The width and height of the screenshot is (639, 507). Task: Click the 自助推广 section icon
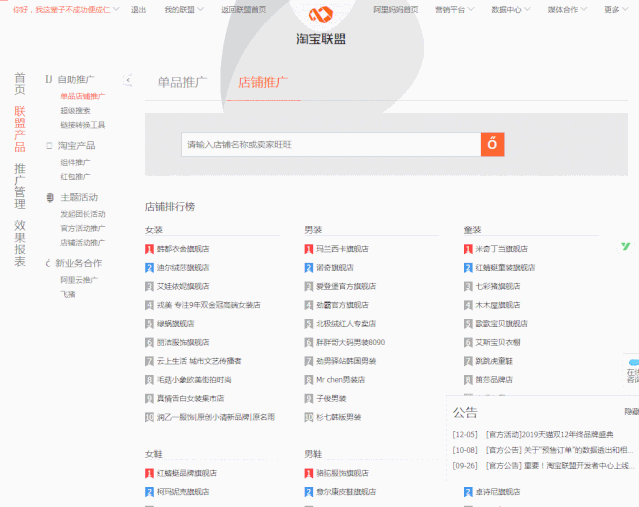point(48,79)
